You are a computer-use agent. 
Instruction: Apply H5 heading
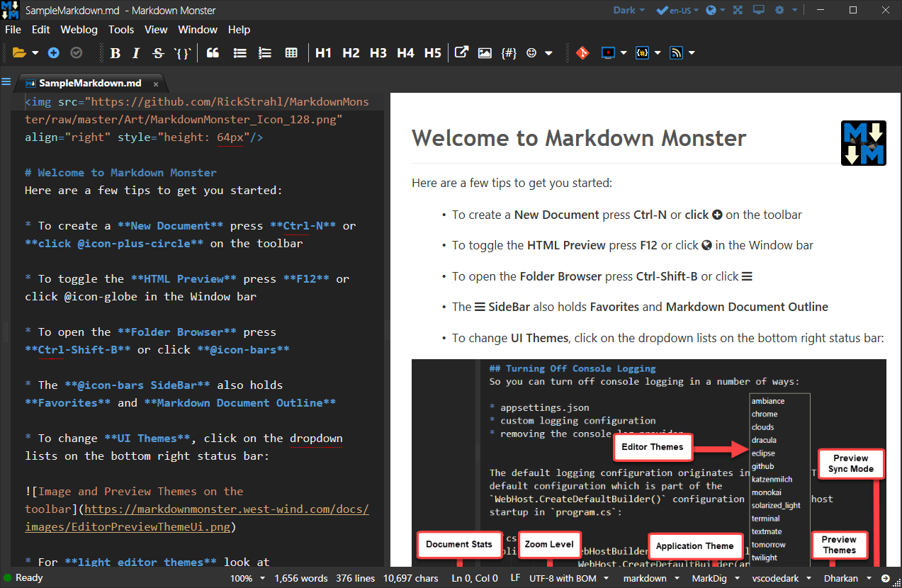[x=433, y=52]
